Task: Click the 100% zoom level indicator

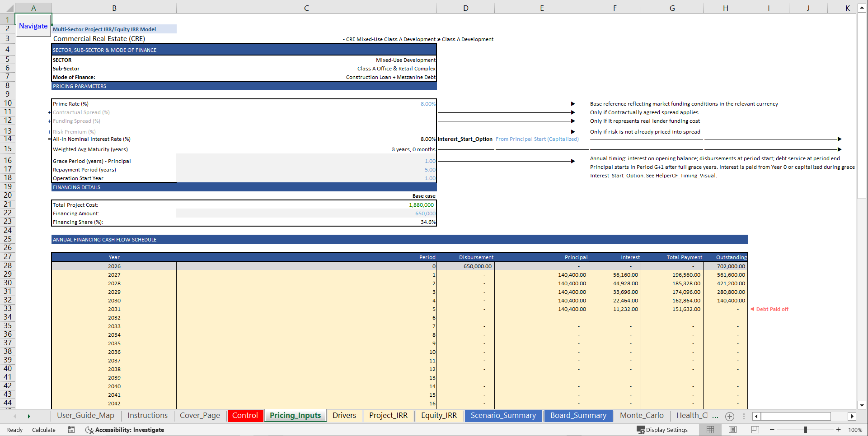Action: coord(855,430)
